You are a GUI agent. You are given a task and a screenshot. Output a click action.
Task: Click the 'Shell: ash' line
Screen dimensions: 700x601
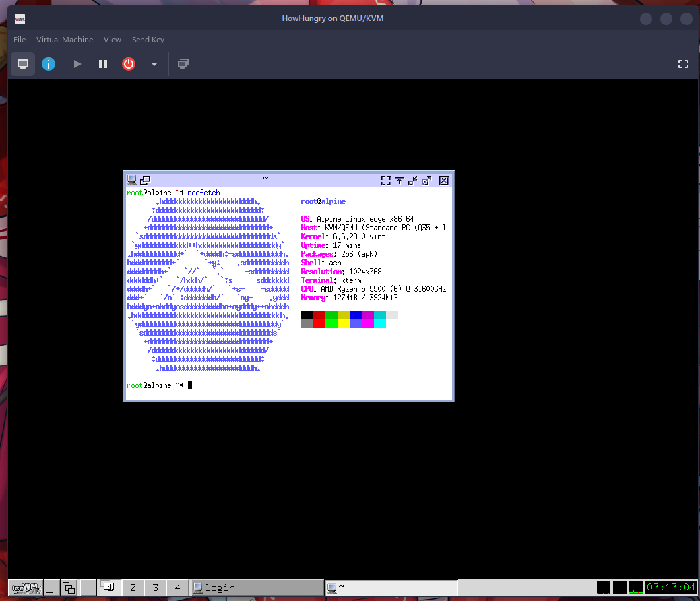pyautogui.click(x=321, y=263)
